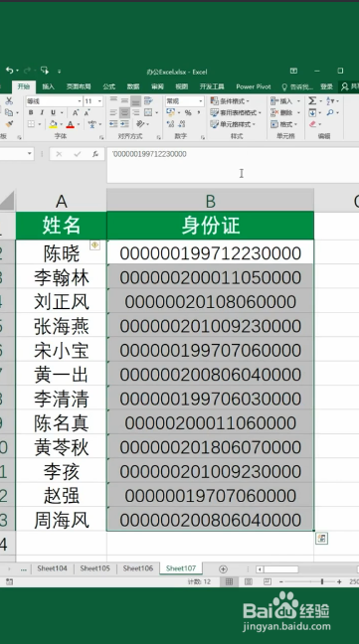Open 单元格样式 cell styles dropdown

tap(234, 124)
